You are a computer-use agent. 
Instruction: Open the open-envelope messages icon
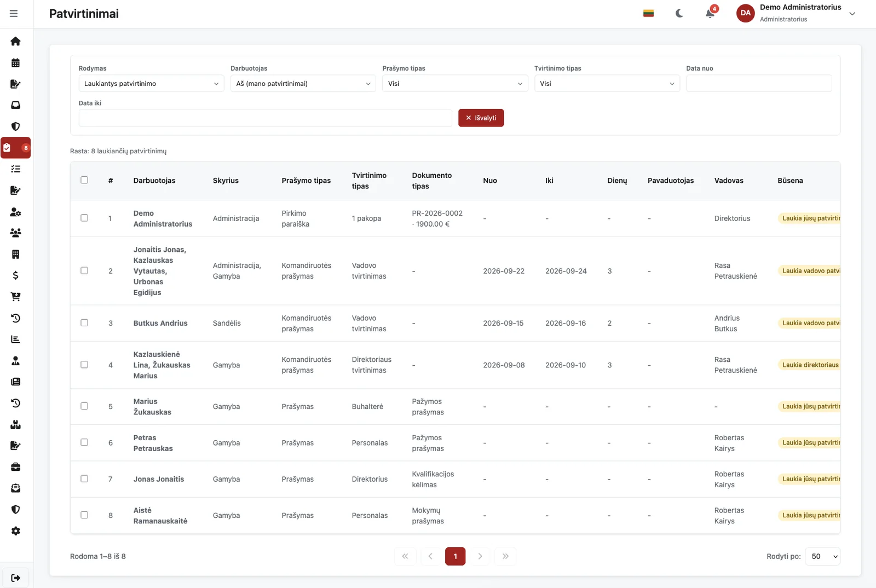(15, 488)
